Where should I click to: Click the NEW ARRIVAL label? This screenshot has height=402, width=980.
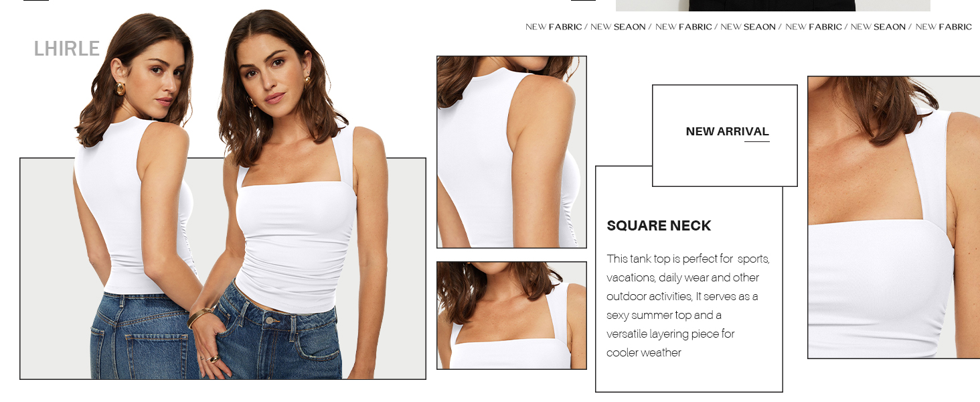tap(727, 131)
